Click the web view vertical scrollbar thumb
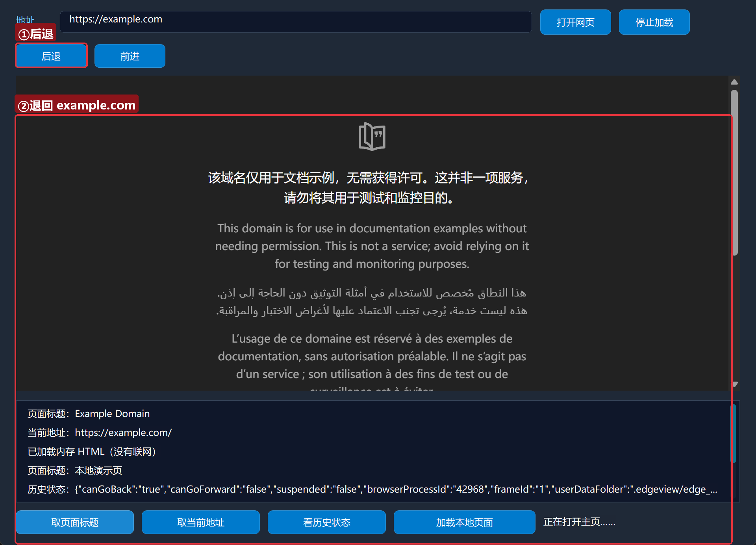The image size is (756, 545). coord(734,172)
